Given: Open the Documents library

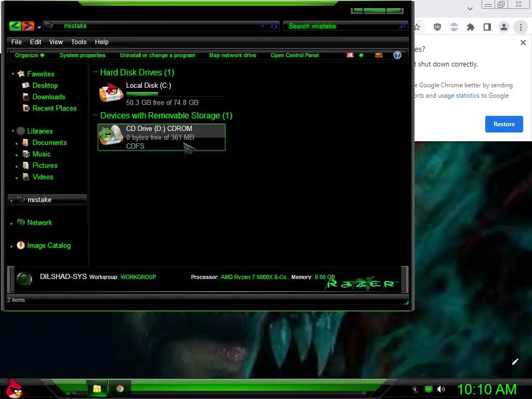Looking at the screenshot, I should pyautogui.click(x=49, y=142).
